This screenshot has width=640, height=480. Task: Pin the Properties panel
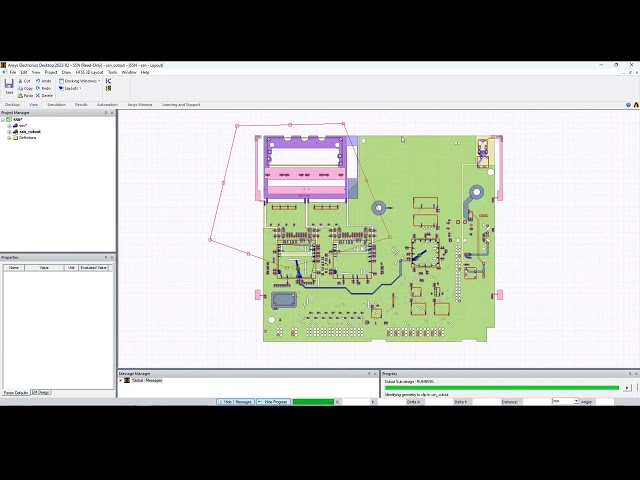coord(106,258)
